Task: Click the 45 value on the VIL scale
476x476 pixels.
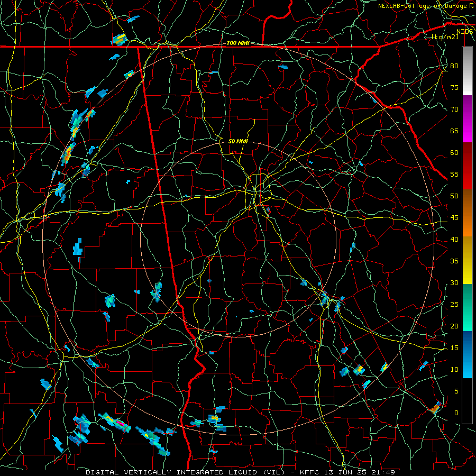Action: pos(454,218)
